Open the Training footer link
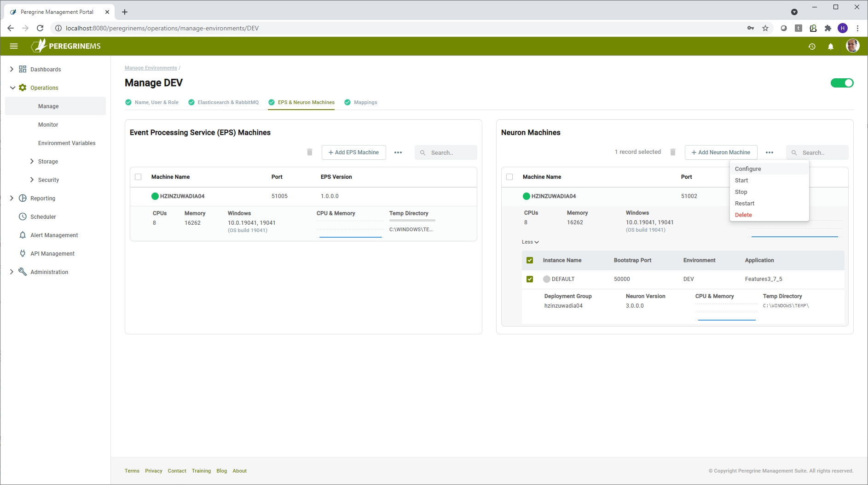This screenshot has width=868, height=485. [201, 471]
